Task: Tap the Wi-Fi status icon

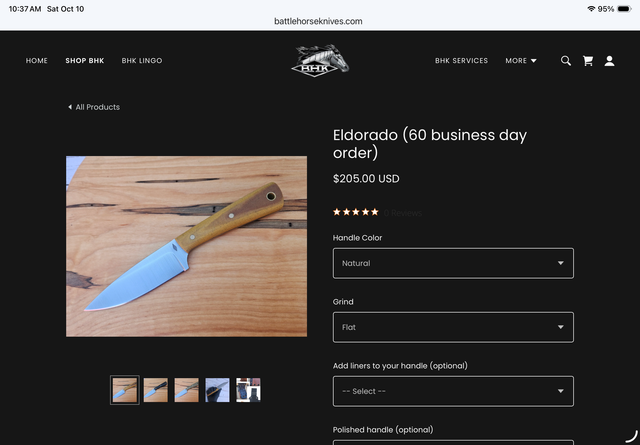Action: [591, 9]
